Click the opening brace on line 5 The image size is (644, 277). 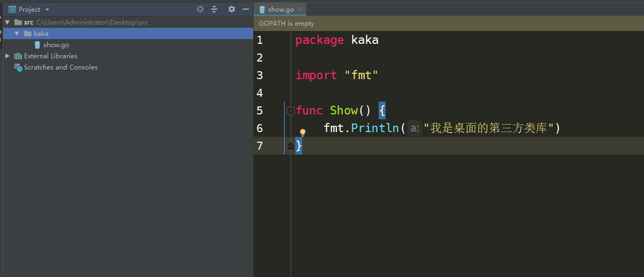click(382, 111)
